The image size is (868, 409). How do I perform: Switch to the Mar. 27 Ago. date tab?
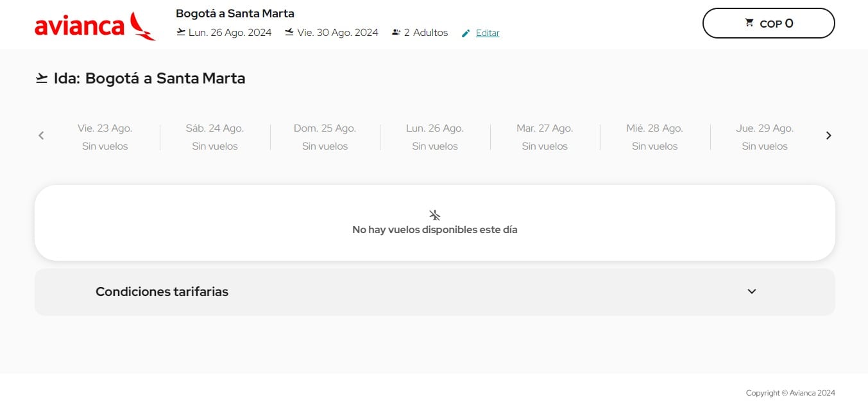tap(545, 137)
